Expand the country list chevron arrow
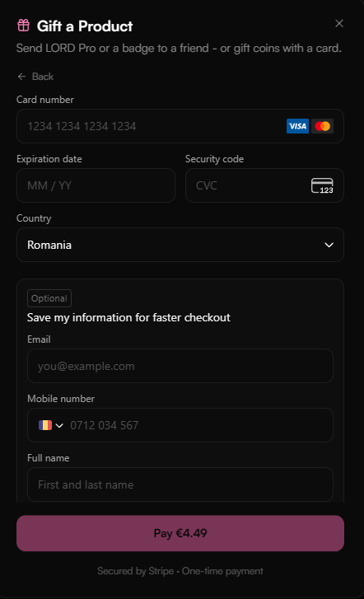The height and width of the screenshot is (599, 364). 329,245
